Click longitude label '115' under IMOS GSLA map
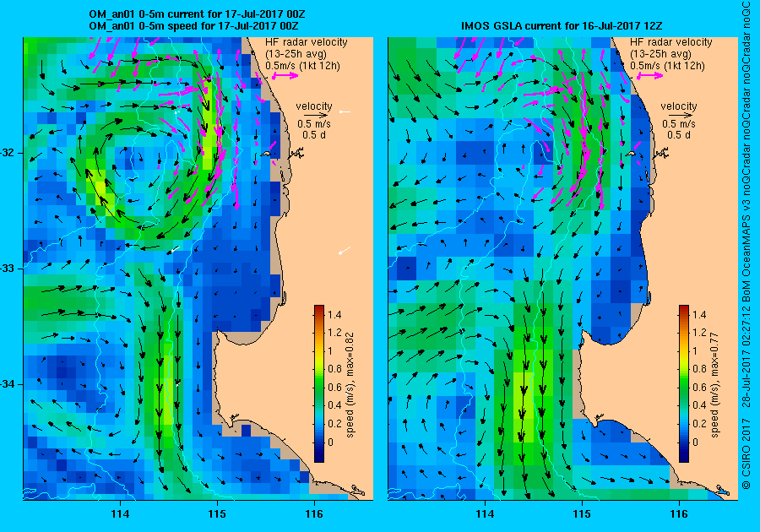This screenshot has height=532, width=760. (582, 514)
